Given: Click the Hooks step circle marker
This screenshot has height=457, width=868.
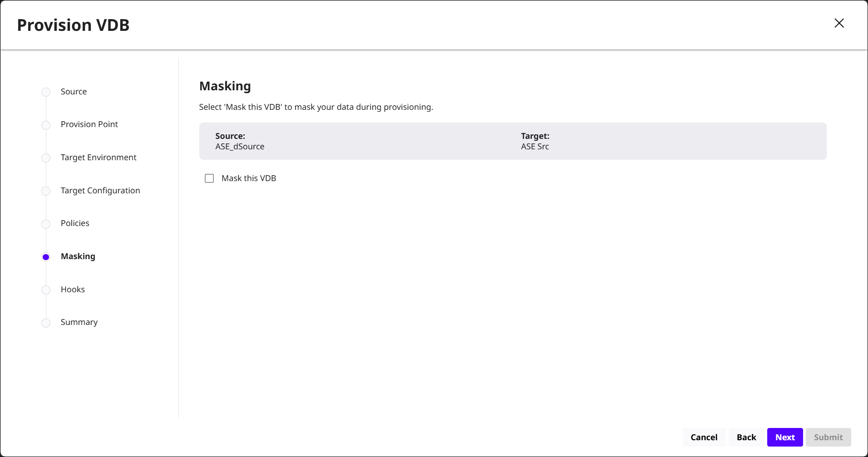Looking at the screenshot, I should pyautogui.click(x=46, y=290).
